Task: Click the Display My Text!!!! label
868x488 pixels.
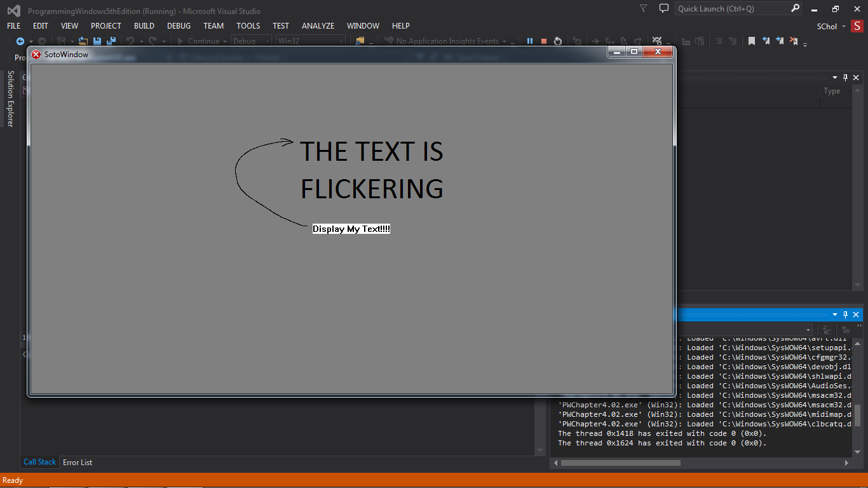Action: (351, 229)
